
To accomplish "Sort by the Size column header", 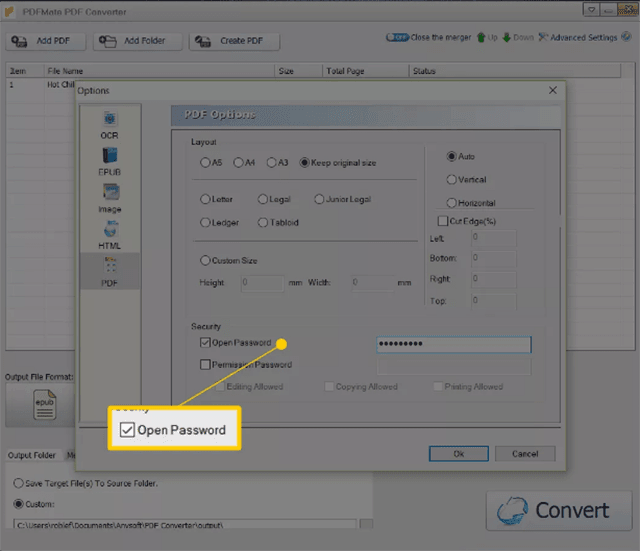I will (x=298, y=71).
